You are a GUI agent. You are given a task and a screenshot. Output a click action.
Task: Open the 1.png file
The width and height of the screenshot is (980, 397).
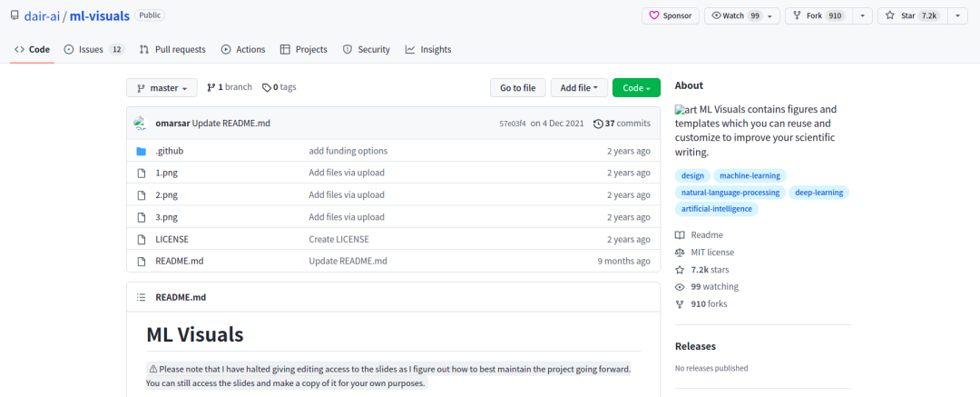(166, 173)
